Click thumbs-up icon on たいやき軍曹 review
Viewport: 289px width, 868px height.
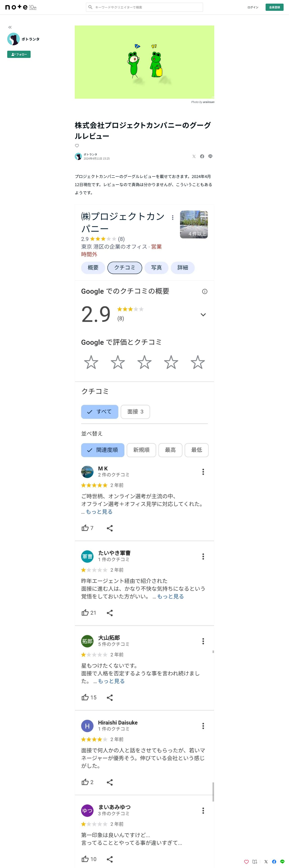pyautogui.click(x=85, y=613)
